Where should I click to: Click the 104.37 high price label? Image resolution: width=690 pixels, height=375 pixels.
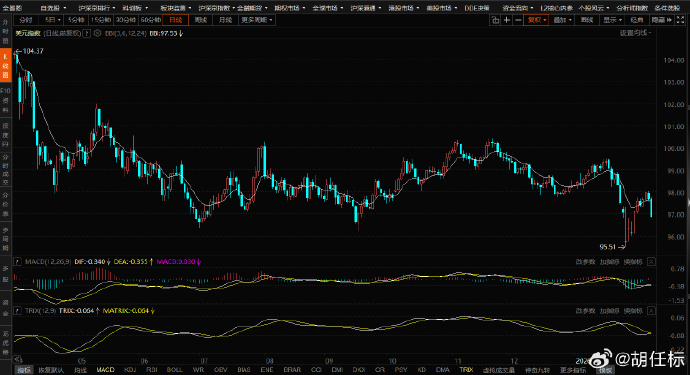point(33,51)
